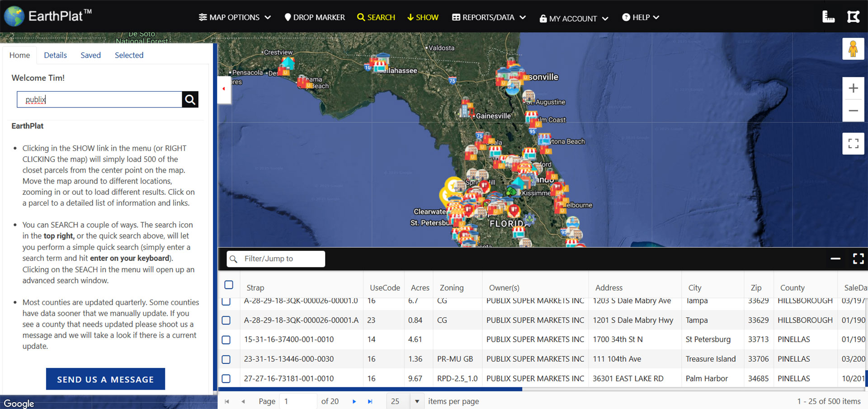Expand results grid to fullscreen
This screenshot has height=409, width=868.
858,259
